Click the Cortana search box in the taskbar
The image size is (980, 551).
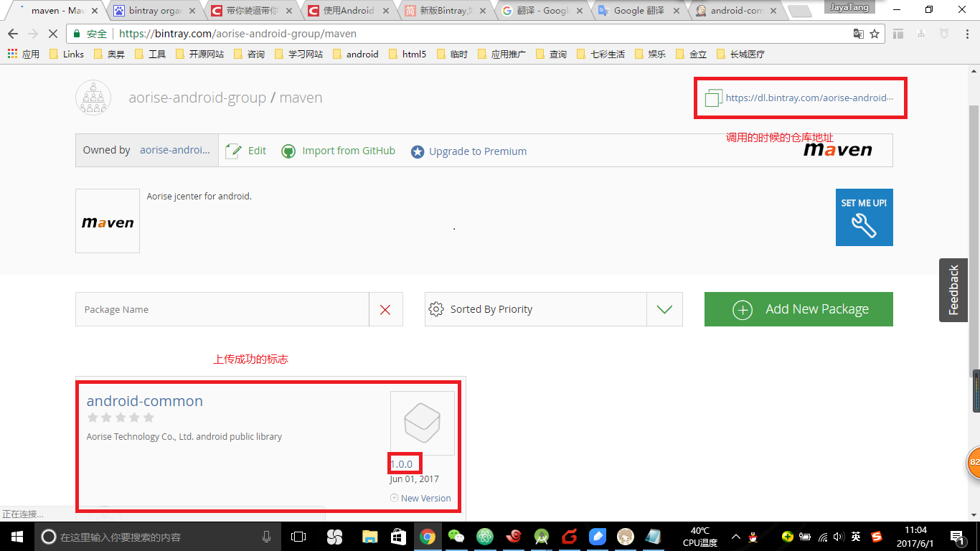(158, 537)
